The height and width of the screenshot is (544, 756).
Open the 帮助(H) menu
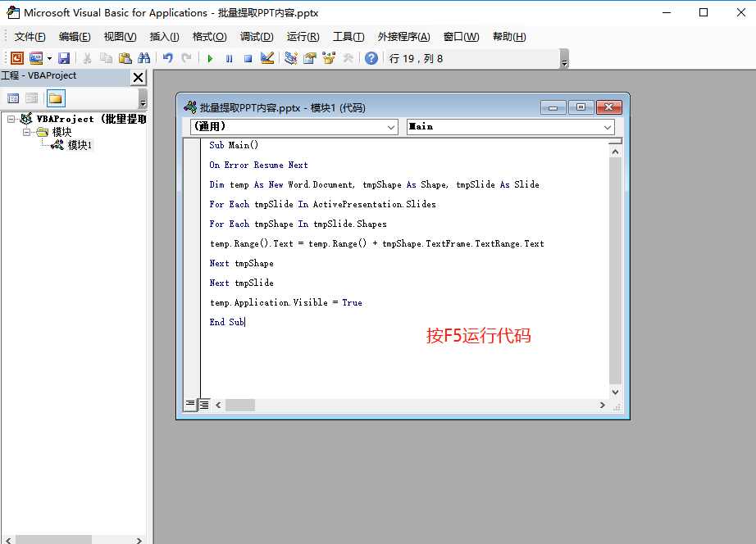click(x=509, y=37)
